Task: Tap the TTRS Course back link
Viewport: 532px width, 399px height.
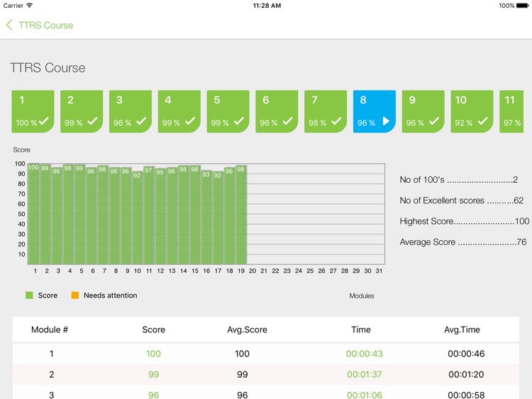Action: [x=45, y=25]
